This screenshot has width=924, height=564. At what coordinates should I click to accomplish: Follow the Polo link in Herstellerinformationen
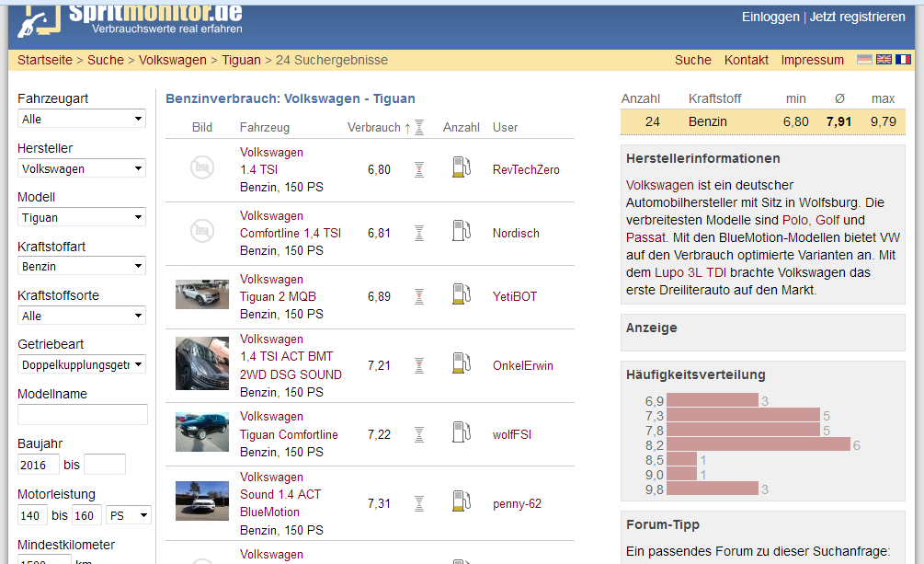click(x=795, y=220)
